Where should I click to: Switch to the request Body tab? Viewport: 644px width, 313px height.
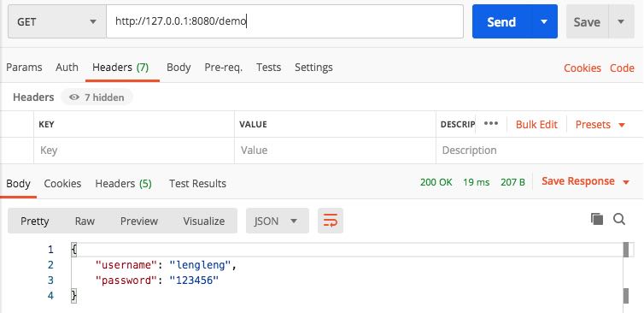(179, 68)
